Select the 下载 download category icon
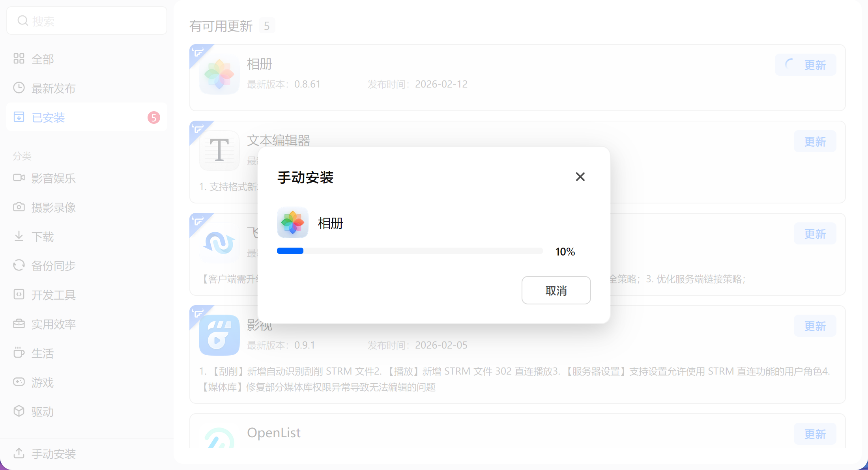The width and height of the screenshot is (868, 470). coord(19,236)
